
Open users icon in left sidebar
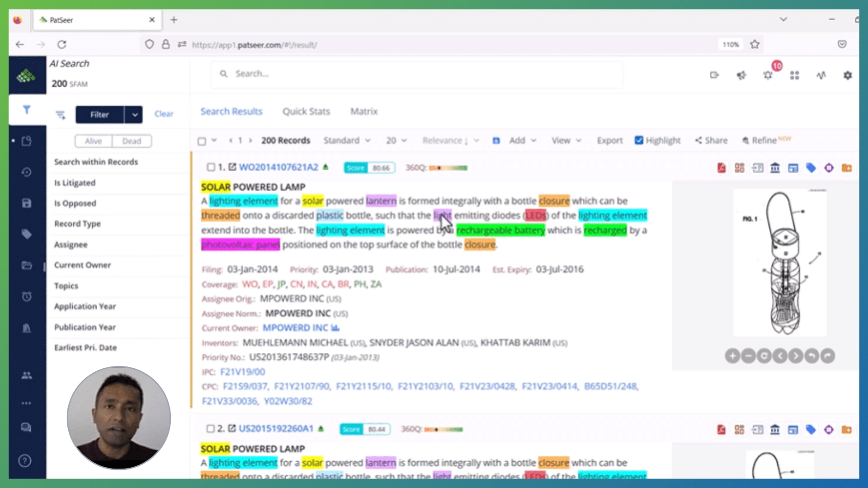click(27, 375)
